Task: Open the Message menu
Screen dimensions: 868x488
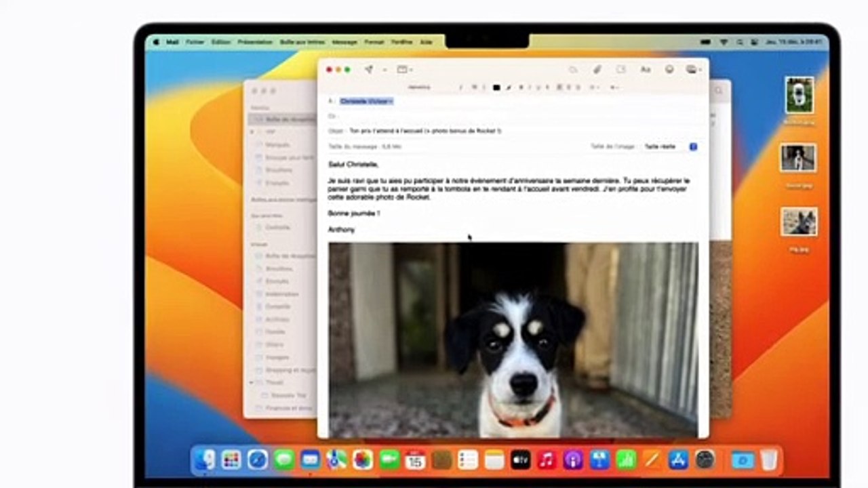Action: (x=344, y=42)
